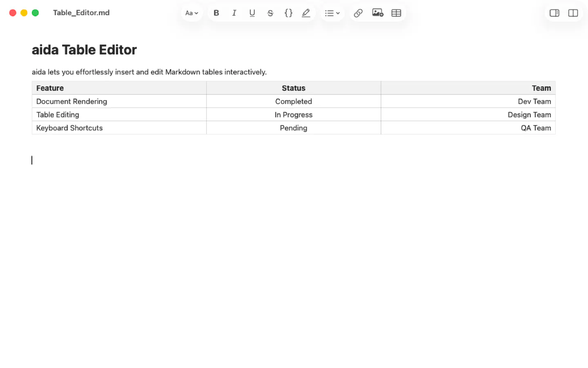Toggle the sidebar panel
Image resolution: width=588 pixels, height=368 pixels.
point(554,13)
